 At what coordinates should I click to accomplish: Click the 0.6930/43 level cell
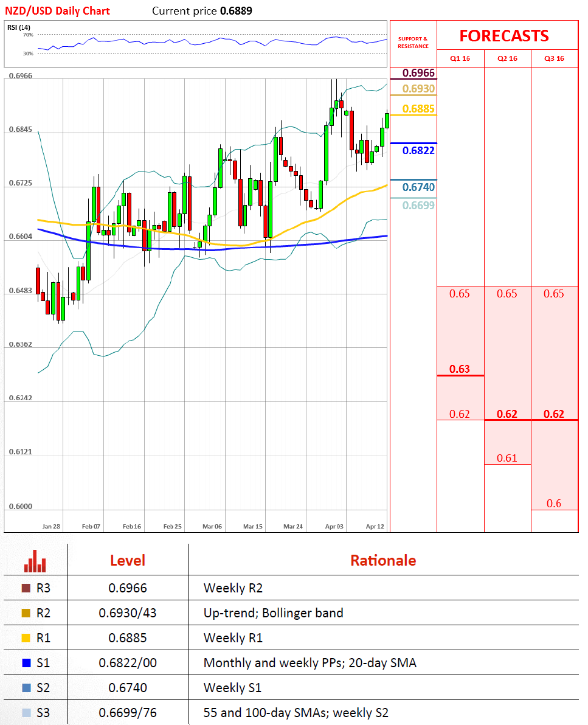(x=128, y=613)
